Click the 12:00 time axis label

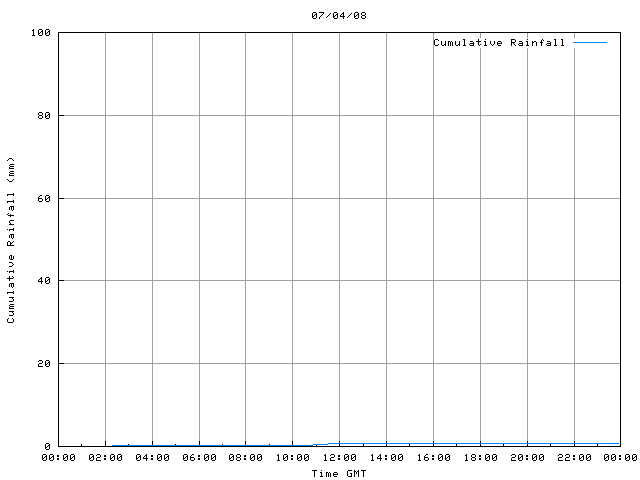pos(340,458)
